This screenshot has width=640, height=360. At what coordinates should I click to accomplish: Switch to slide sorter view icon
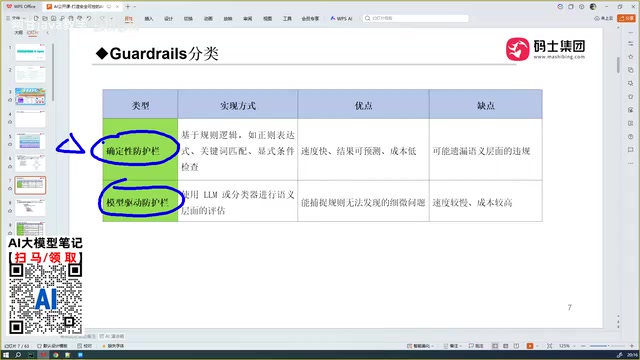click(506, 346)
